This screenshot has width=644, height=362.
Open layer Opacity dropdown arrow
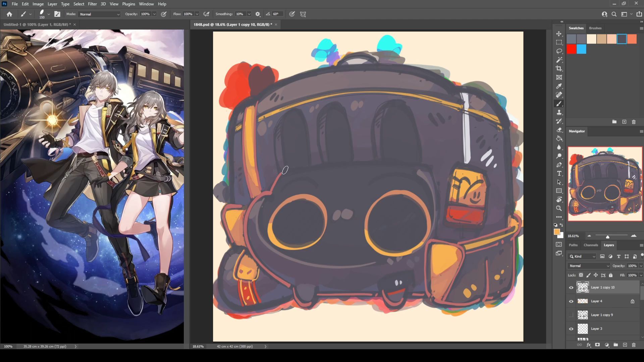pyautogui.click(x=641, y=266)
